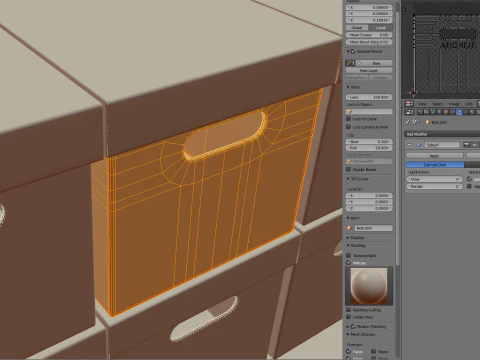Image resolution: width=480 pixels, height=360 pixels.
Task: Toggle Subsurf modifier render camera icon
Action: click(466, 145)
